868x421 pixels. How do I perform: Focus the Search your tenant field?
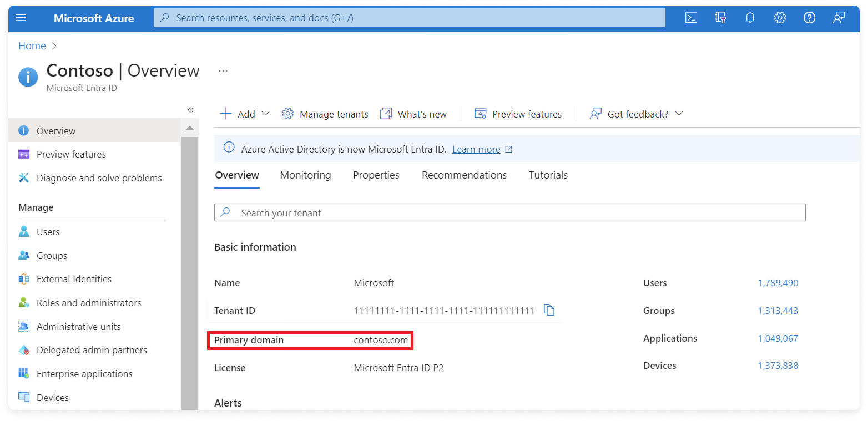(510, 213)
